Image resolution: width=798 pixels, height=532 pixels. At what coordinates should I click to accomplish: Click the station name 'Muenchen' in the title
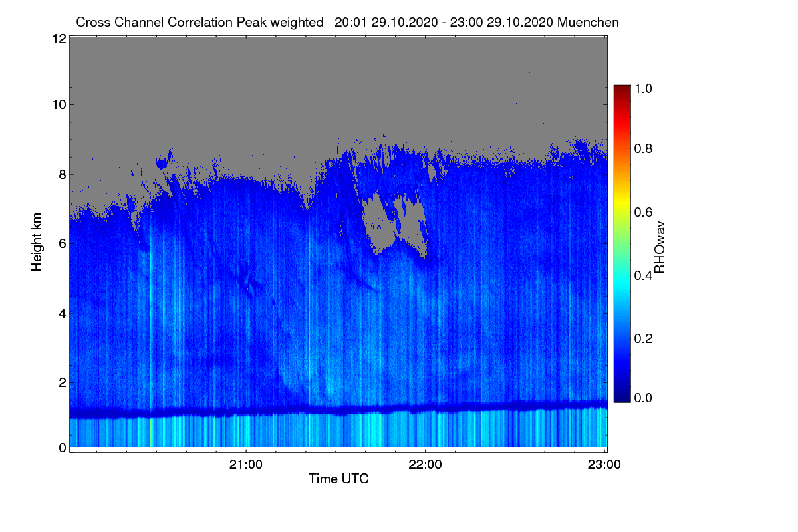point(589,22)
